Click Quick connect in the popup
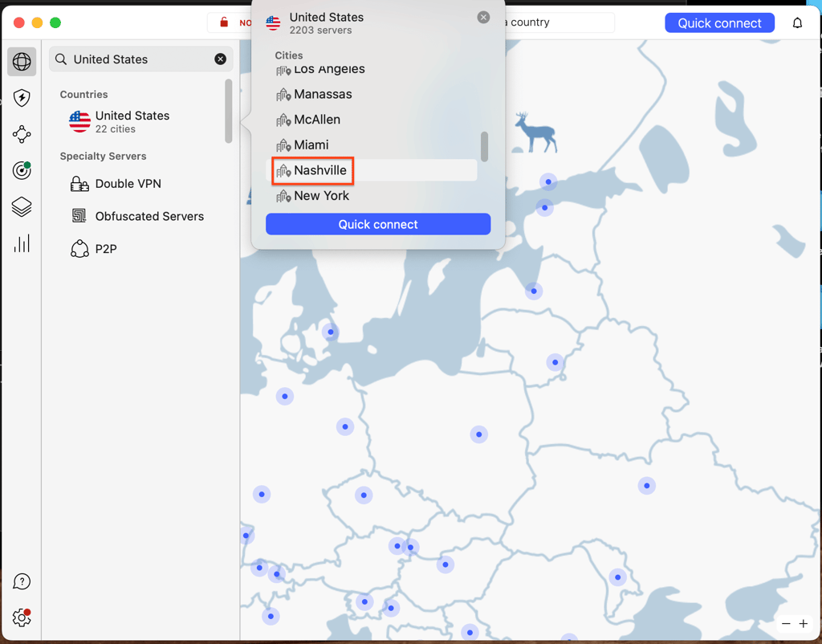822x644 pixels. [x=378, y=224]
